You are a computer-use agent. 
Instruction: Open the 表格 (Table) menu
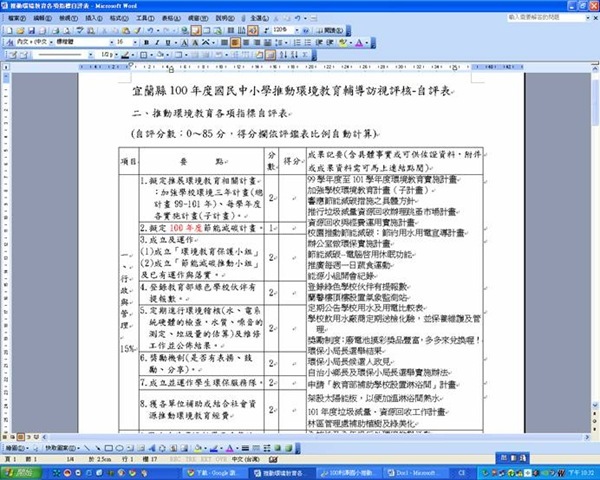click(171, 18)
